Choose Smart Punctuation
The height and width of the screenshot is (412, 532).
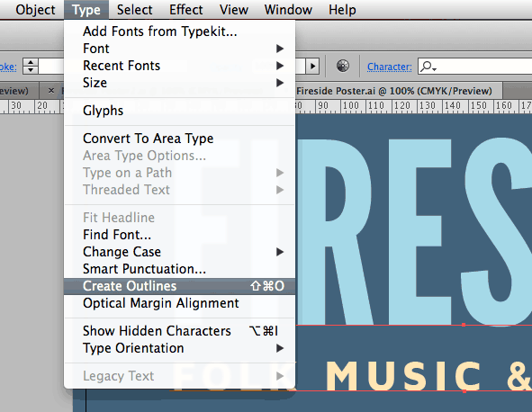pos(179,269)
